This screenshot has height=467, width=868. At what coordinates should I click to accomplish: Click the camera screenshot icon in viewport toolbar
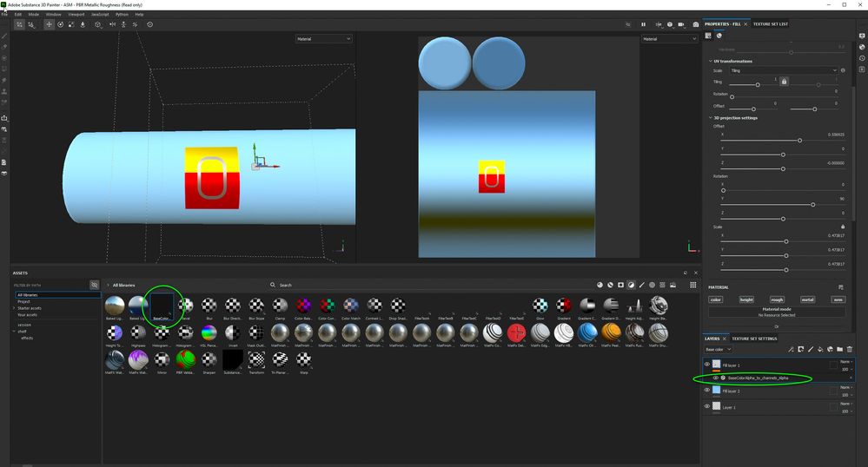click(696, 24)
